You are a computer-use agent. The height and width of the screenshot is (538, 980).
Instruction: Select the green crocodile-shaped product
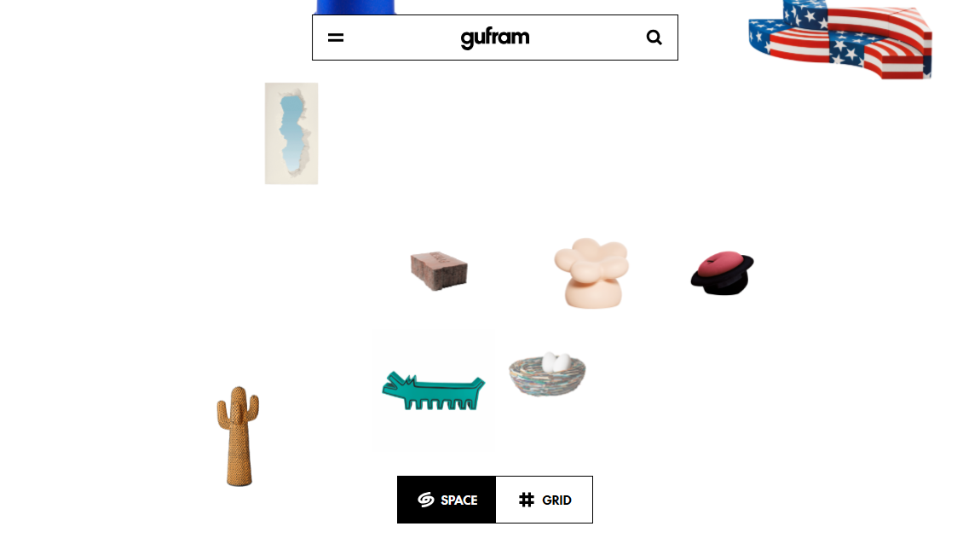[x=433, y=391]
